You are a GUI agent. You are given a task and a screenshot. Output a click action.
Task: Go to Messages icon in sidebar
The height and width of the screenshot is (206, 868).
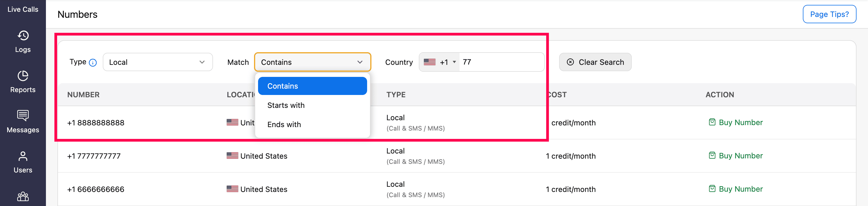point(23,115)
